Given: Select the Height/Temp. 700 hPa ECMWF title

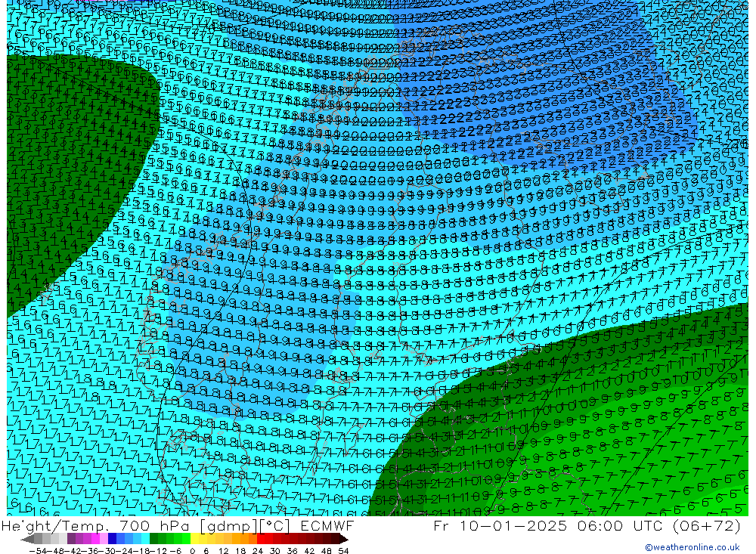Looking at the screenshot, I should pos(178,525).
